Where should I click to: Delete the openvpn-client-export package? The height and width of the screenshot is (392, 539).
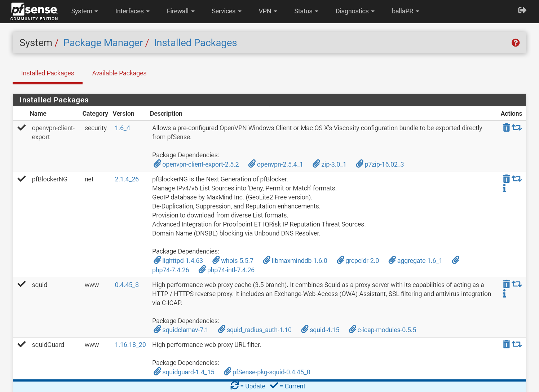(x=506, y=127)
